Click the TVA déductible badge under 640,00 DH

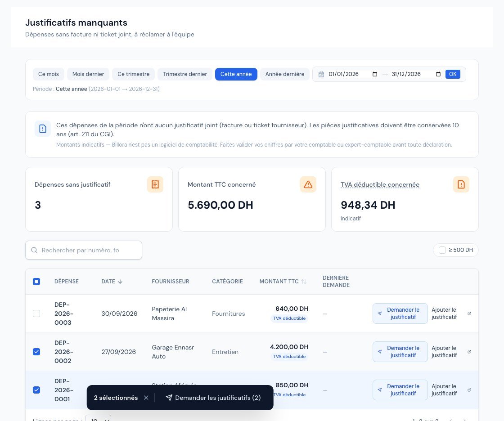[x=289, y=318]
